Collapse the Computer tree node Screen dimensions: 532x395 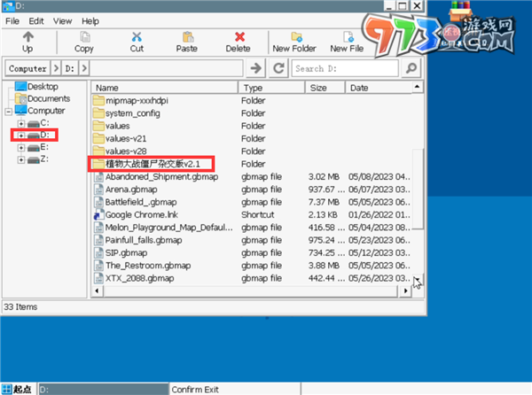9,111
